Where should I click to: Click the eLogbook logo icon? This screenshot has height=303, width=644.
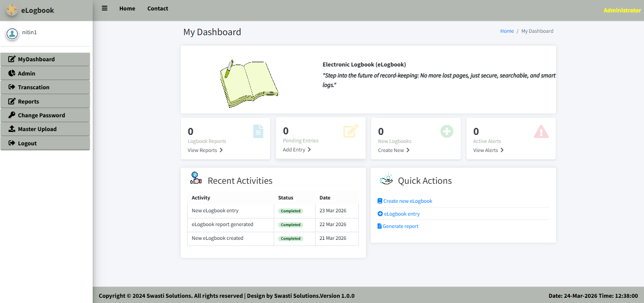[12, 10]
